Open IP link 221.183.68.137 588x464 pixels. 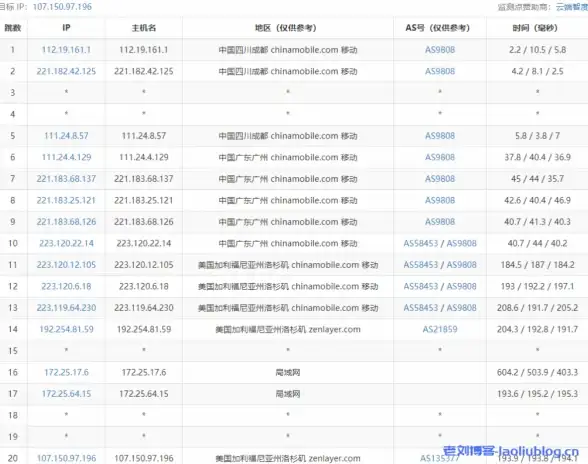click(66, 179)
